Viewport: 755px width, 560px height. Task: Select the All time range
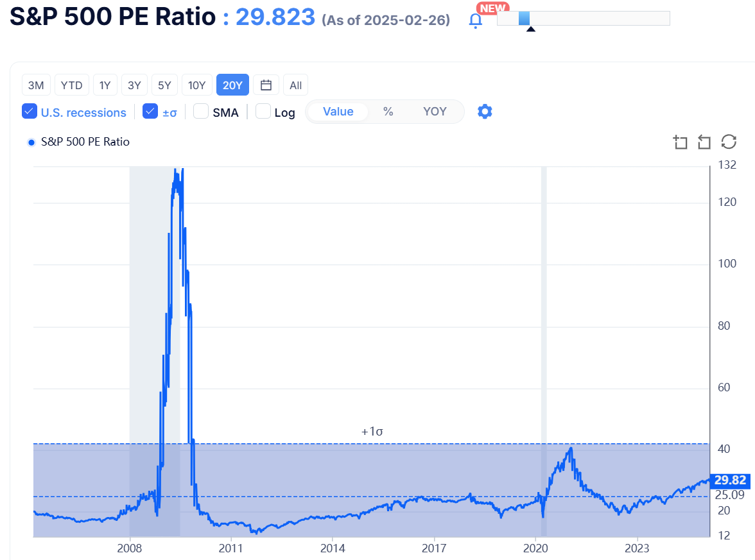pyautogui.click(x=295, y=85)
